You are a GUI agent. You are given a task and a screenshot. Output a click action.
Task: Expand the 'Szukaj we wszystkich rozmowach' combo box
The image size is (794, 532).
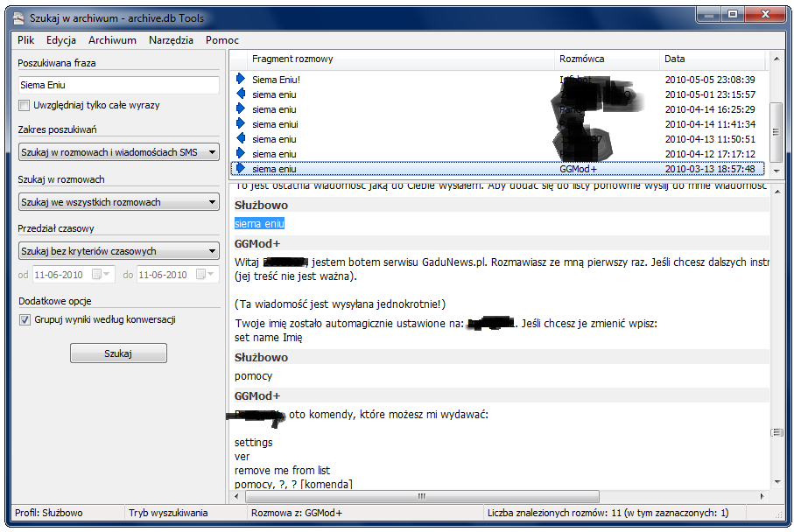[x=119, y=202]
